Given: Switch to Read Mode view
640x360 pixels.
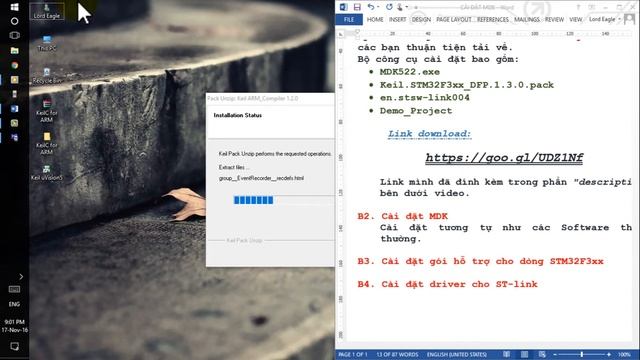Looking at the screenshot, I should [x=507, y=354].
